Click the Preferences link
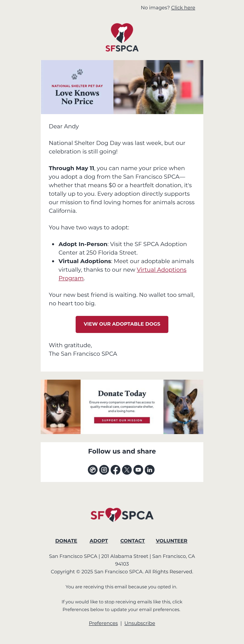The height and width of the screenshot is (644, 244). [x=103, y=623]
